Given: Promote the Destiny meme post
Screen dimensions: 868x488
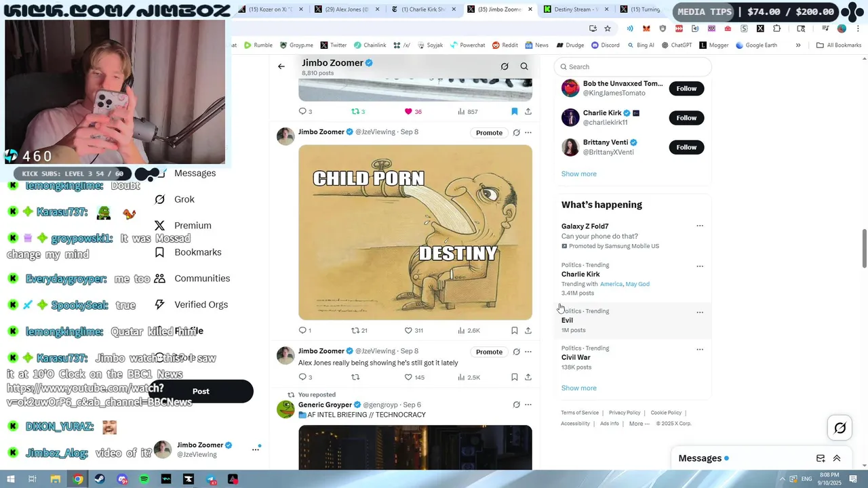Looking at the screenshot, I should 489,133.
